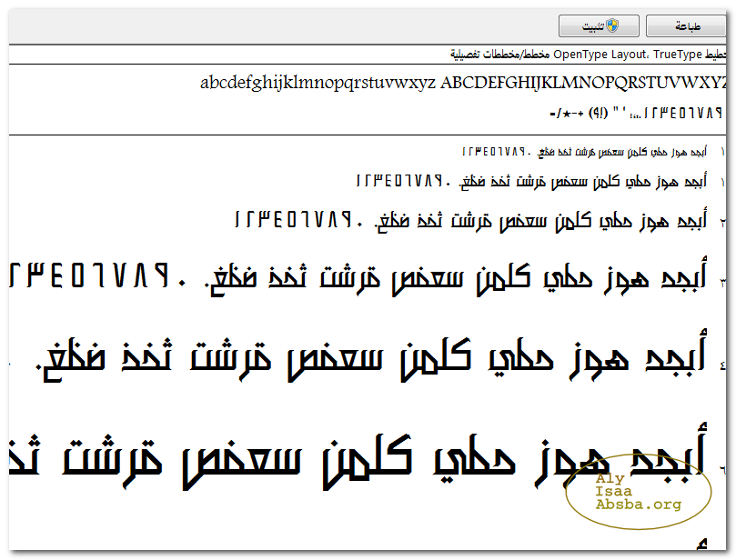Click the word Aly in the oval watermark
The width and height of the screenshot is (736, 560).
609,477
